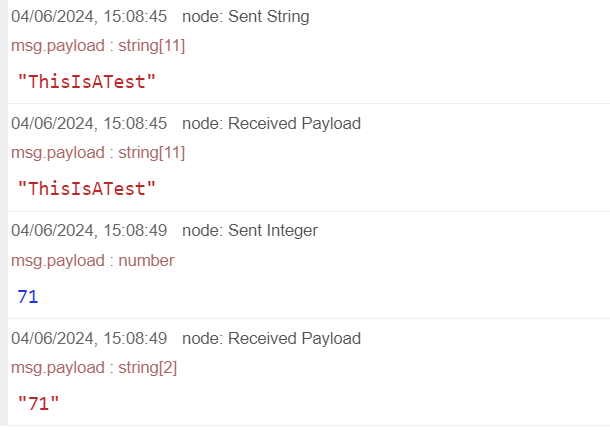This screenshot has height=435, width=610.
Task: Select "ThisIsATest" value under Received Payload
Action: (x=87, y=188)
